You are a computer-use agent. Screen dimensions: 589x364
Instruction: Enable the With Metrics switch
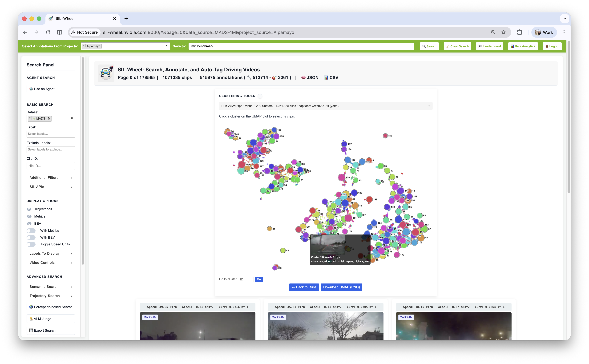point(31,231)
